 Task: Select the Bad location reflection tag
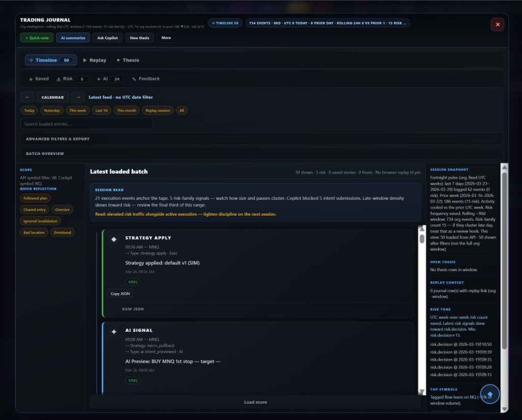[34, 232]
